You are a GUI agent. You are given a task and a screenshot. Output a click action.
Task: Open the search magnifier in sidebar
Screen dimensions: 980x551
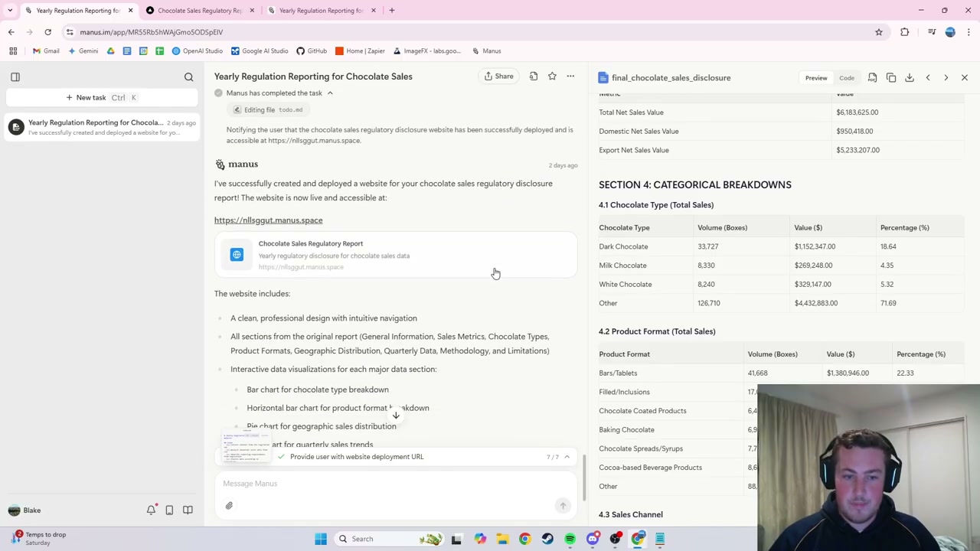pyautogui.click(x=188, y=77)
